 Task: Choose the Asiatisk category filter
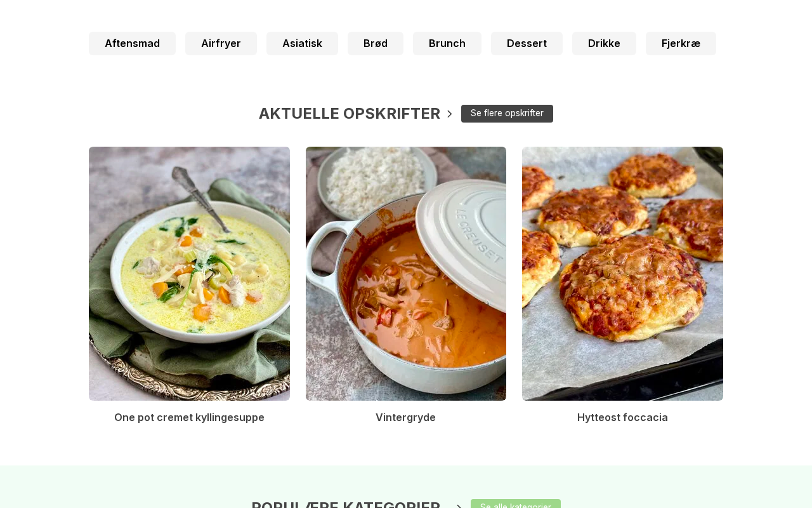(x=302, y=43)
